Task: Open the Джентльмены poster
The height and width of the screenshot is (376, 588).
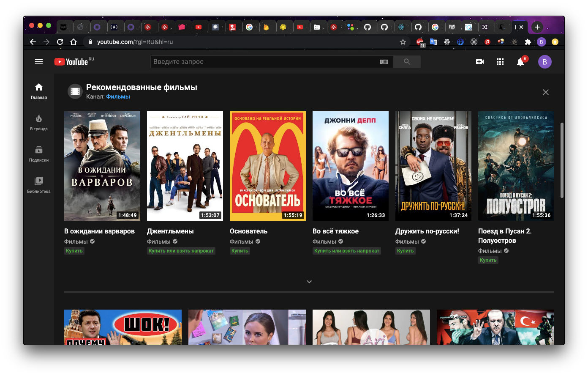Action: click(185, 166)
